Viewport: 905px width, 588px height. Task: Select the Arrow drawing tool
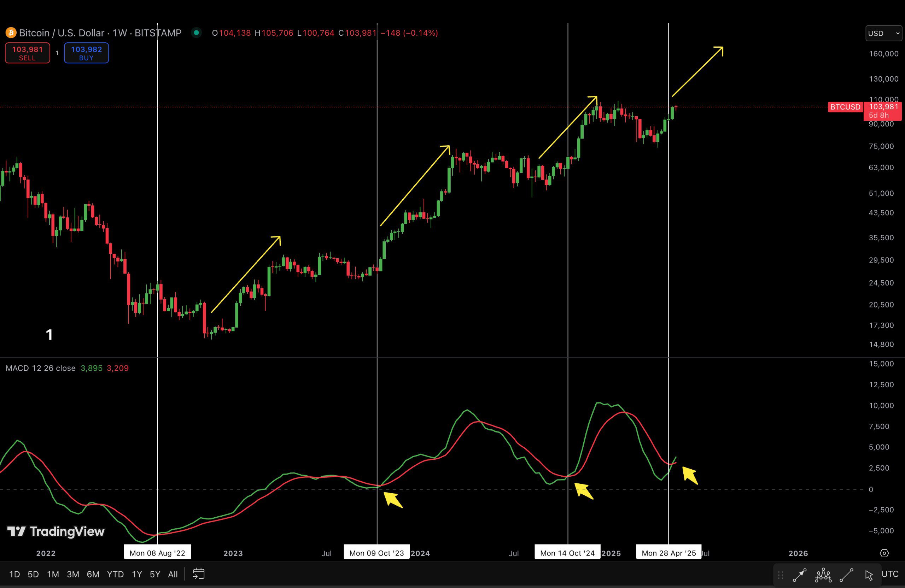pyautogui.click(x=799, y=575)
